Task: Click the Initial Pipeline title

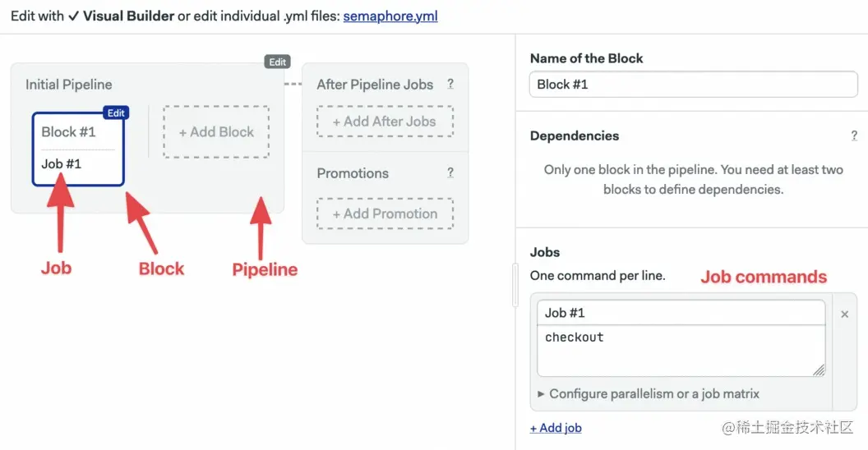Action: [x=69, y=85]
